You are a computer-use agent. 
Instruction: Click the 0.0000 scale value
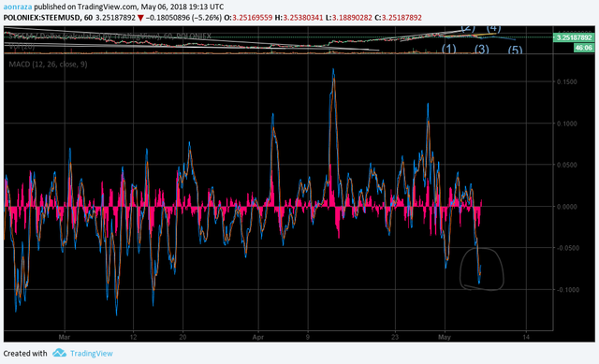coord(567,207)
